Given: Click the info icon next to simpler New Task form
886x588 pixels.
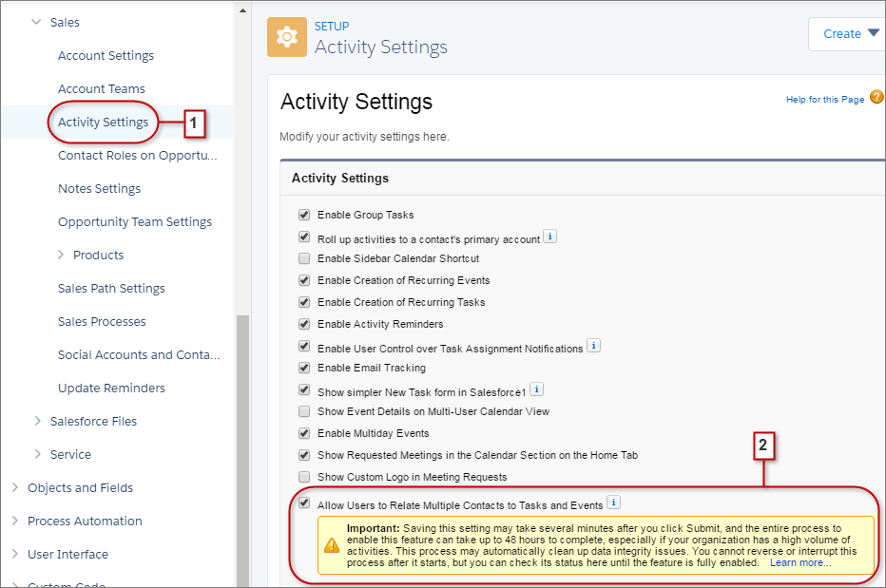Looking at the screenshot, I should coord(536,389).
